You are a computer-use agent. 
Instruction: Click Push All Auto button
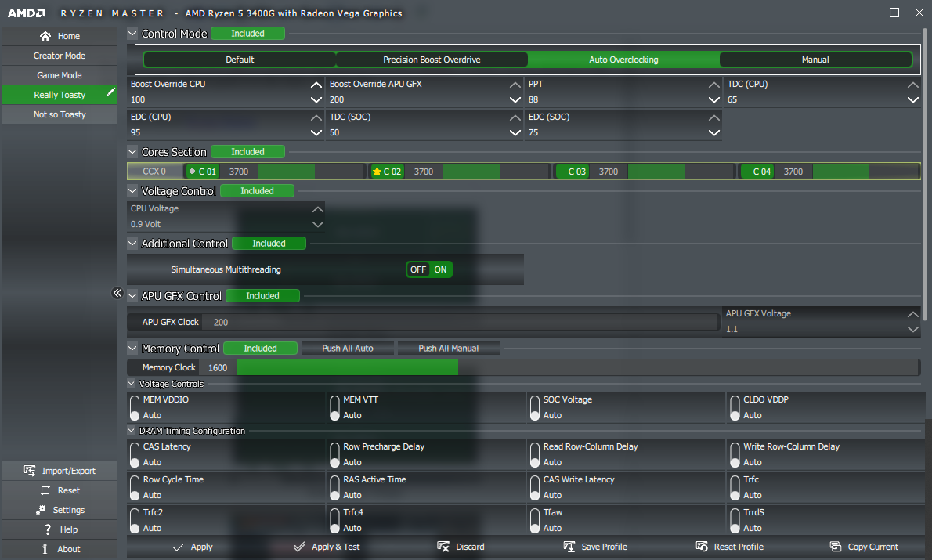[348, 349]
